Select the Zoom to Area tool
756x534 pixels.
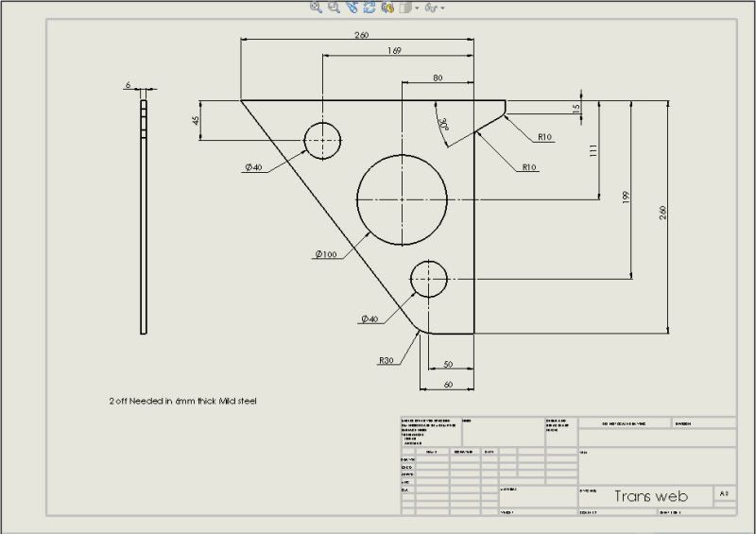[334, 8]
